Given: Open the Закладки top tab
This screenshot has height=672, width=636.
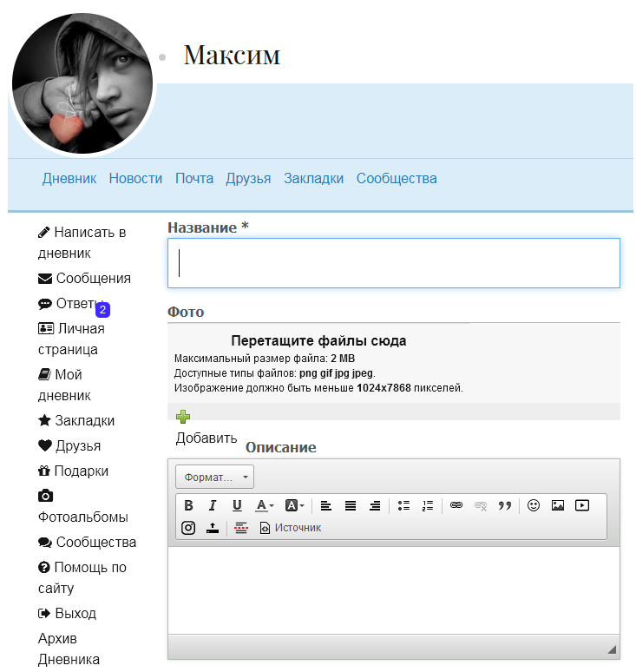Looking at the screenshot, I should tap(314, 178).
